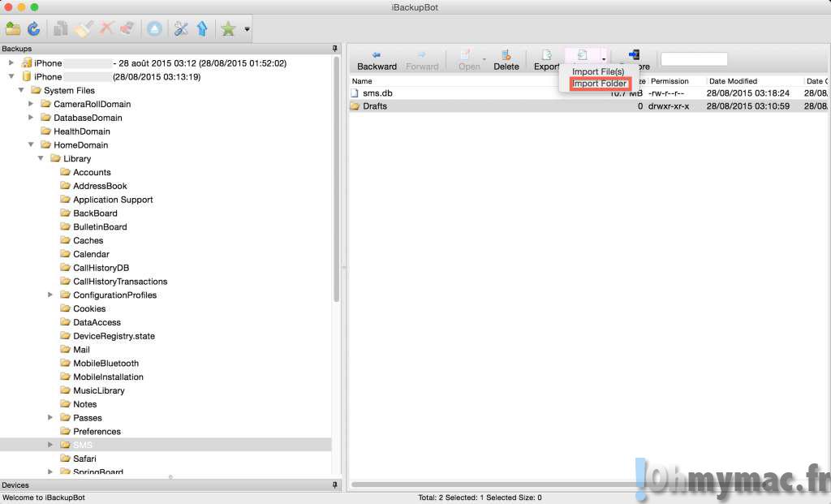Click the file list horizontal scrollbar

[x=496, y=485]
